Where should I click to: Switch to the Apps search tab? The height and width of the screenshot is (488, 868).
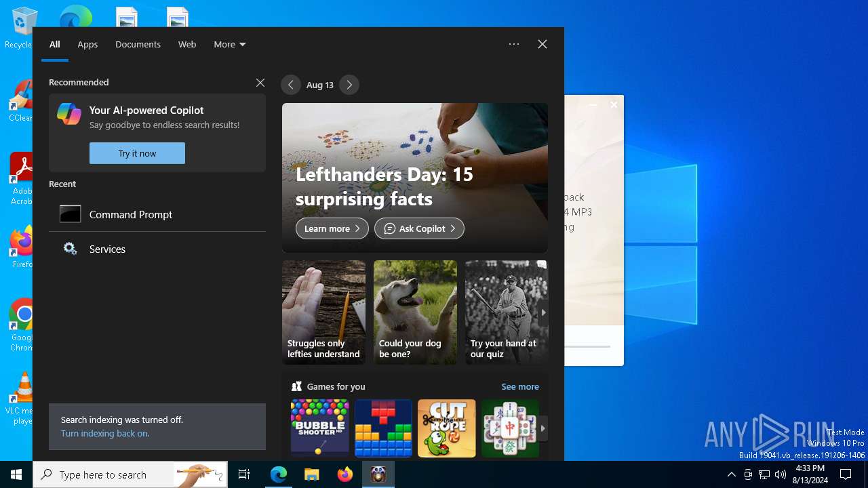[87, 44]
